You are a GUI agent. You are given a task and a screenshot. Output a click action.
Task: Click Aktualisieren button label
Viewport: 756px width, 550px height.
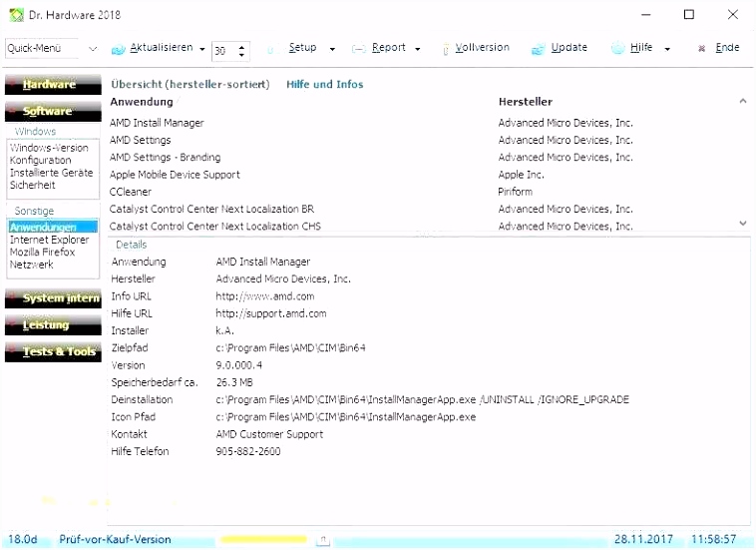[162, 48]
